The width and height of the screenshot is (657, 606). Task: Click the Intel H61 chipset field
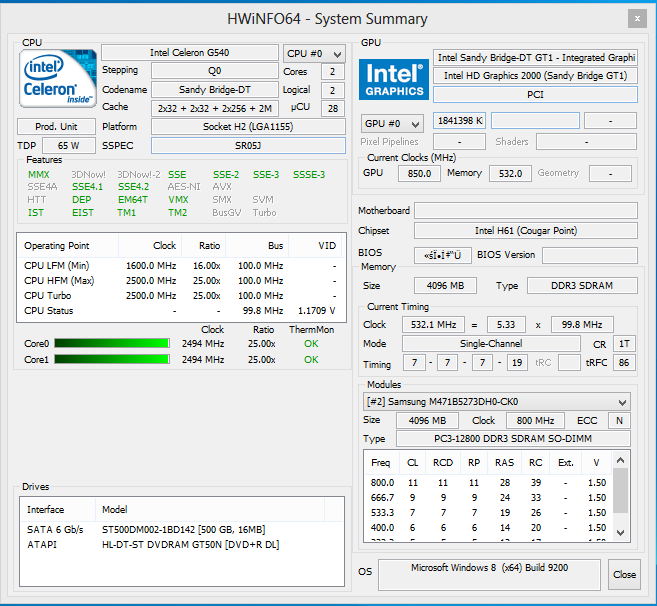[x=525, y=231]
